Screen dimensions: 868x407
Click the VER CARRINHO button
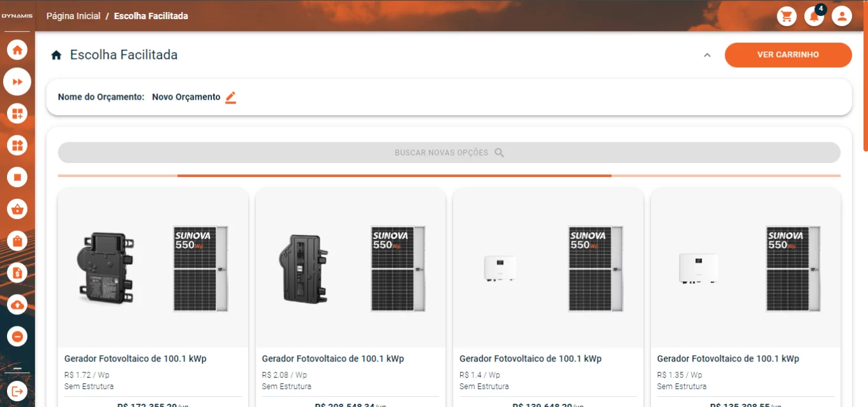(788, 55)
